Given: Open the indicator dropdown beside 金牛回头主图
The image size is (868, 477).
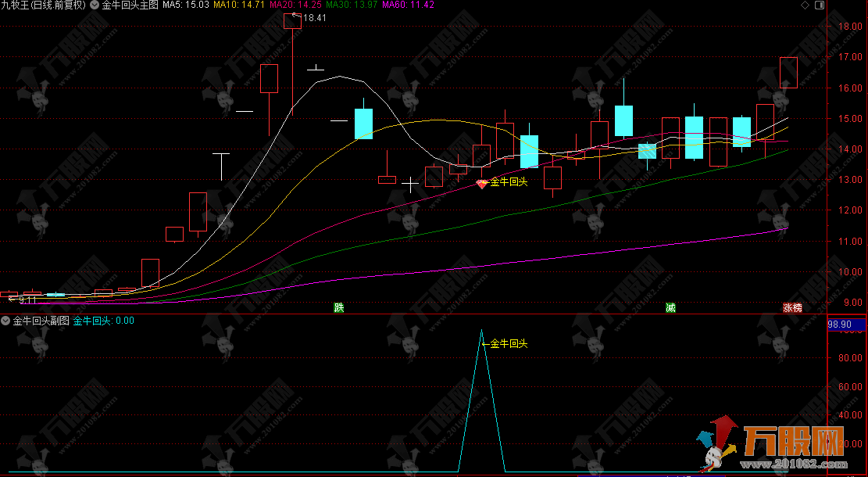Looking at the screenshot, I should pyautogui.click(x=94, y=5).
